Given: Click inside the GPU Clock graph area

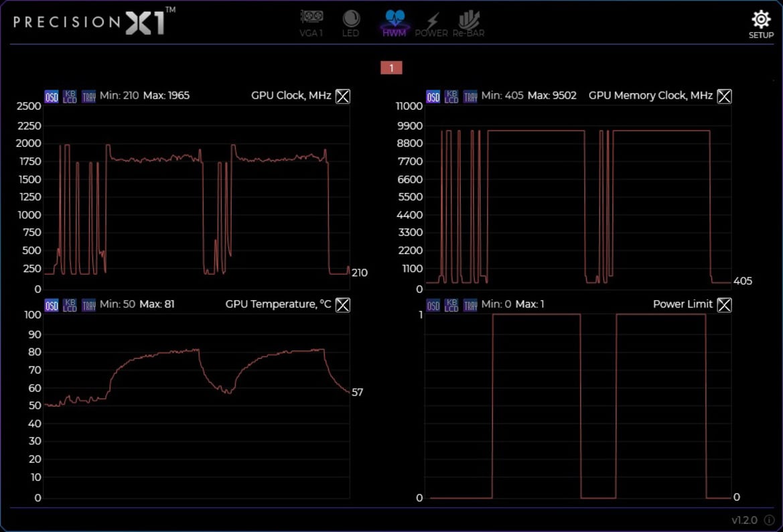Looking at the screenshot, I should pos(196,197).
